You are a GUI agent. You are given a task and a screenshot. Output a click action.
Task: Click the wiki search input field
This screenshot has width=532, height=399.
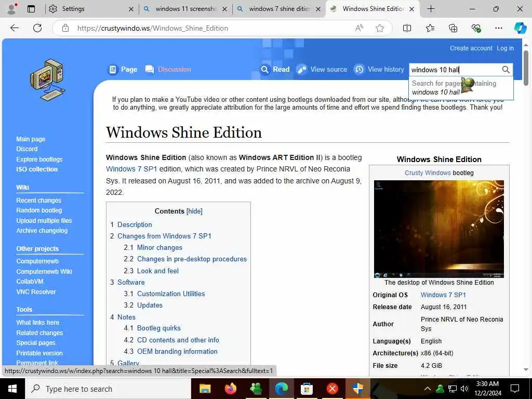point(455,70)
